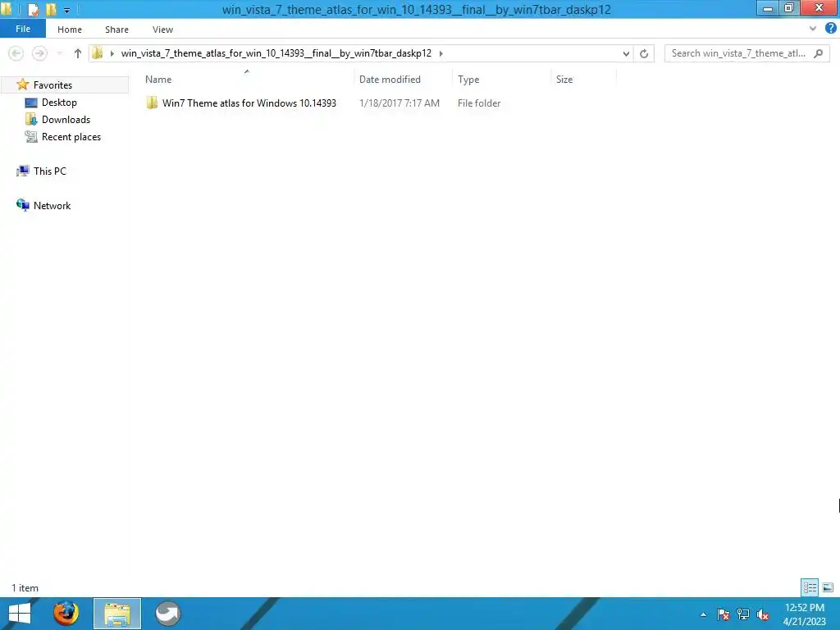The height and width of the screenshot is (630, 840).
Task: Click the muted volume tray icon
Action: [763, 614]
